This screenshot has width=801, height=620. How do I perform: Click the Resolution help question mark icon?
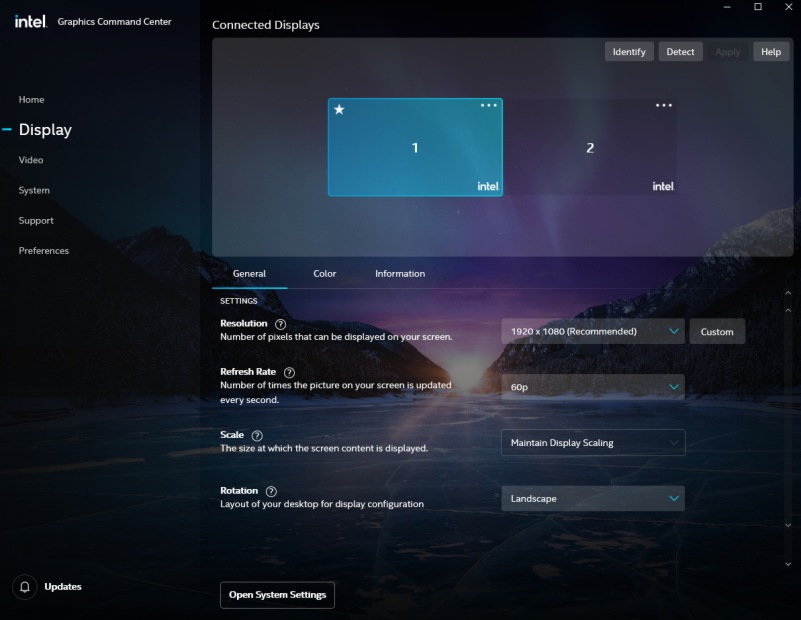pos(280,324)
